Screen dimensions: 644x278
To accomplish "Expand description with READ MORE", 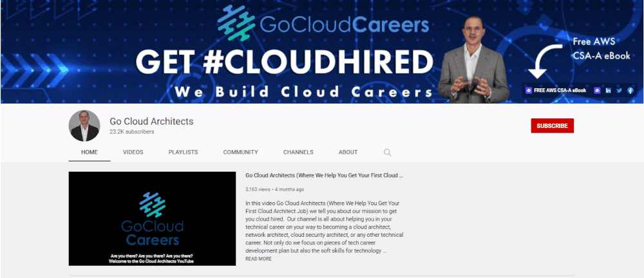I will pyautogui.click(x=258, y=259).
